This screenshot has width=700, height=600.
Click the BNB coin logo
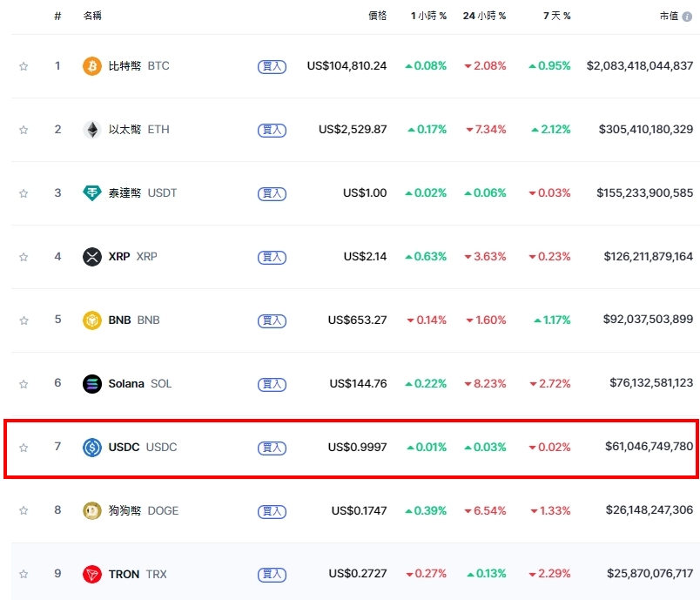[x=91, y=320]
